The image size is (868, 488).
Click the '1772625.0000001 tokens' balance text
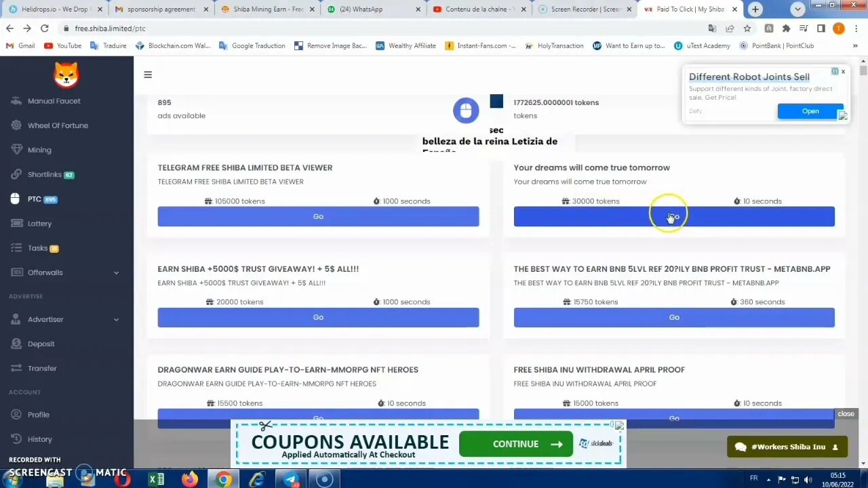[x=556, y=102]
